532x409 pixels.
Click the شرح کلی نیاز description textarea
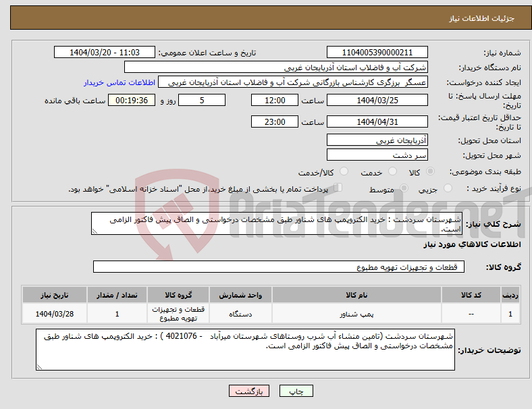tap(277, 223)
